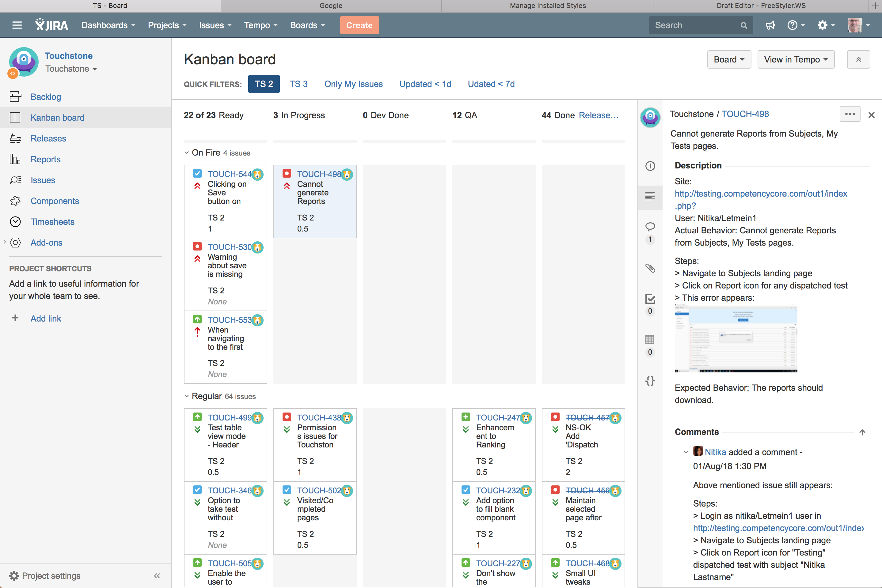This screenshot has height=588, width=882.
Task: Click the Issues sidebar icon
Action: 15,180
